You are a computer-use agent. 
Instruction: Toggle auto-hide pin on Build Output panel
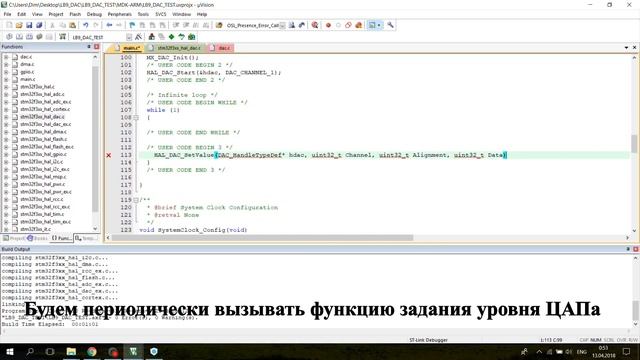pyautogui.click(x=628, y=249)
